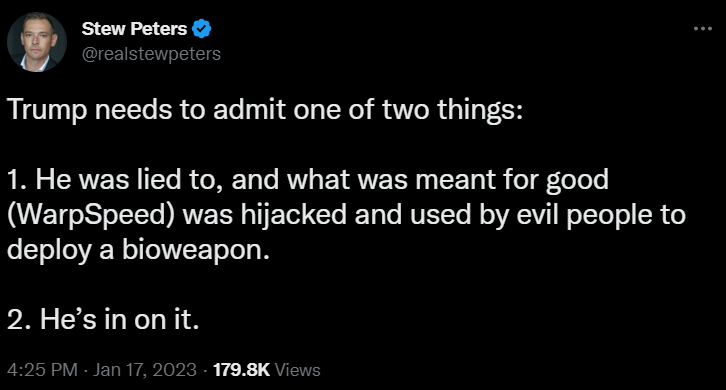The height and width of the screenshot is (390, 726).
Task: Click the line 'Trump needs to admit one of two things'
Action: point(265,110)
